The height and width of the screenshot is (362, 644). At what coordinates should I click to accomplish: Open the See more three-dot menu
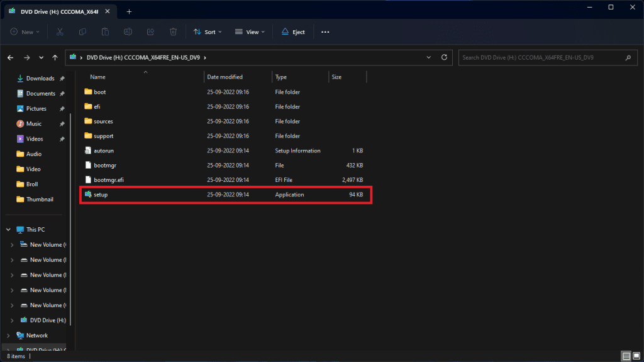click(x=325, y=32)
